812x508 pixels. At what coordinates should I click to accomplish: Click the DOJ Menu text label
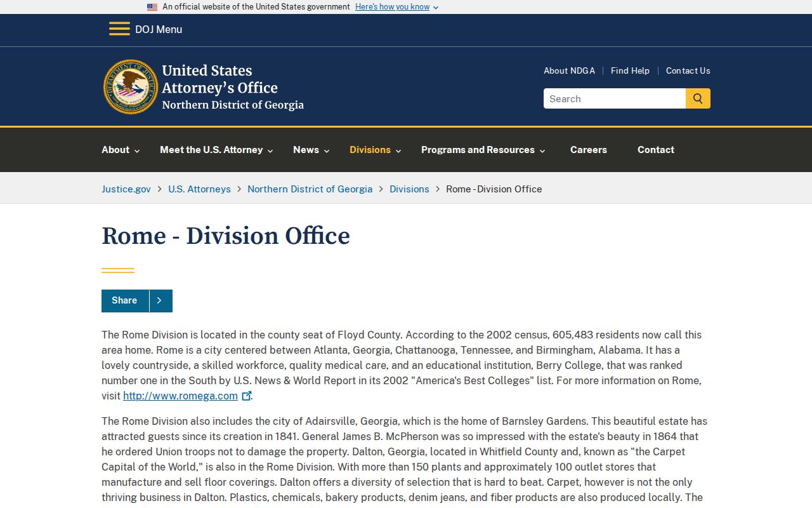pos(159,29)
